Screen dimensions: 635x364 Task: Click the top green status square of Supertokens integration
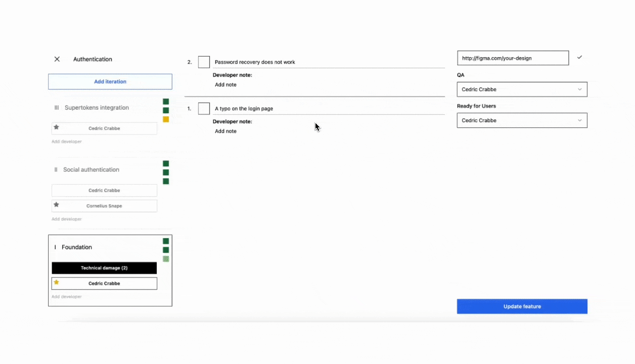[x=166, y=102]
